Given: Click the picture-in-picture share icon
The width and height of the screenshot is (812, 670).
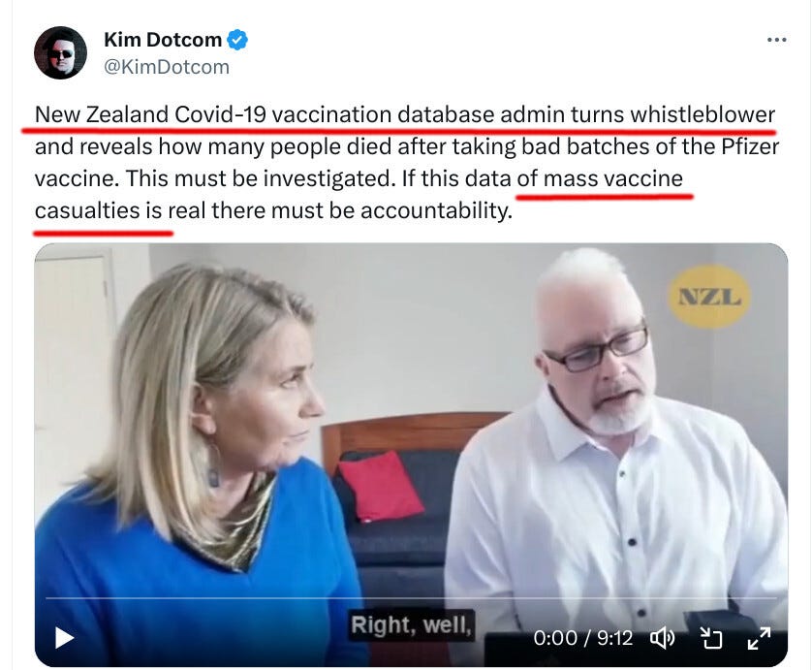Looking at the screenshot, I should pyautogui.click(x=711, y=638).
